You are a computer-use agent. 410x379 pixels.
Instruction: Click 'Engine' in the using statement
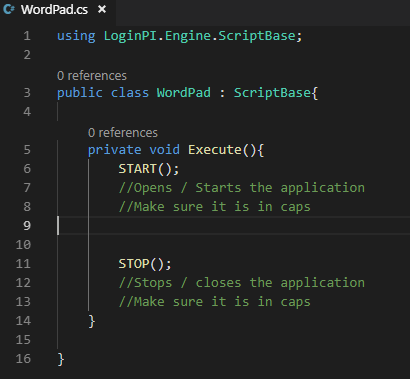point(188,36)
